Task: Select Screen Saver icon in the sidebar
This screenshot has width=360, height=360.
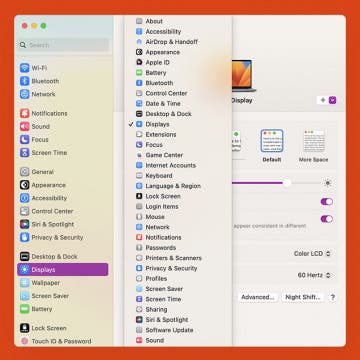Action: click(x=24, y=296)
